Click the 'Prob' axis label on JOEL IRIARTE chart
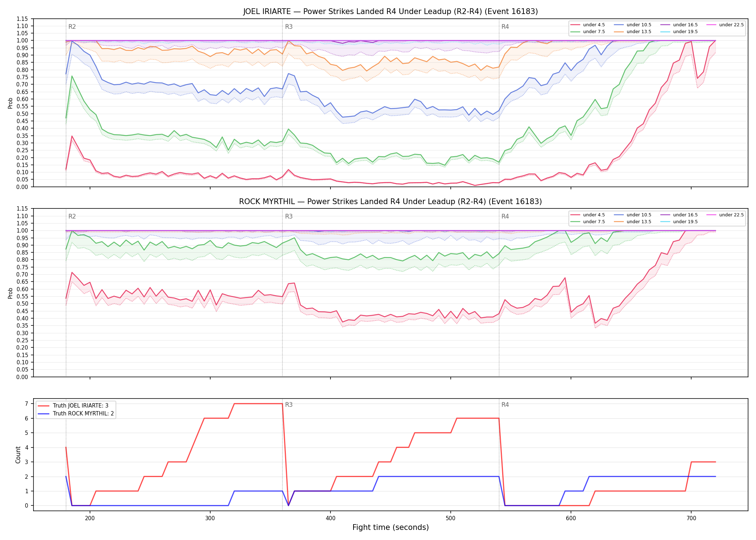 (x=10, y=103)
